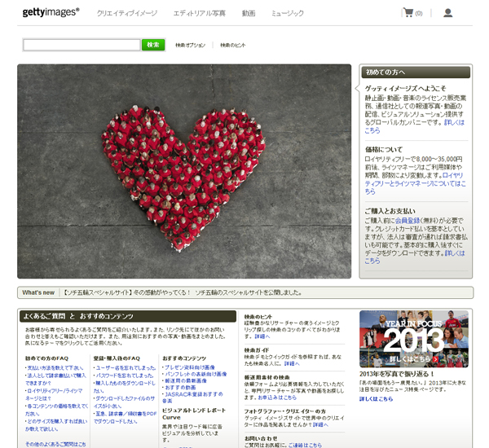The width and height of the screenshot is (489, 448).
Task: Click the 初めての方へ panel header
Action: coord(416,72)
